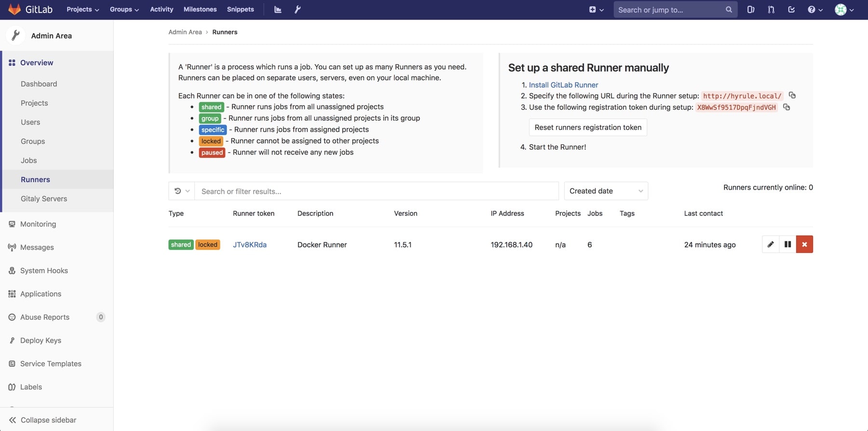Remove the Docker Runner with red X
868x431 pixels.
(x=804, y=244)
